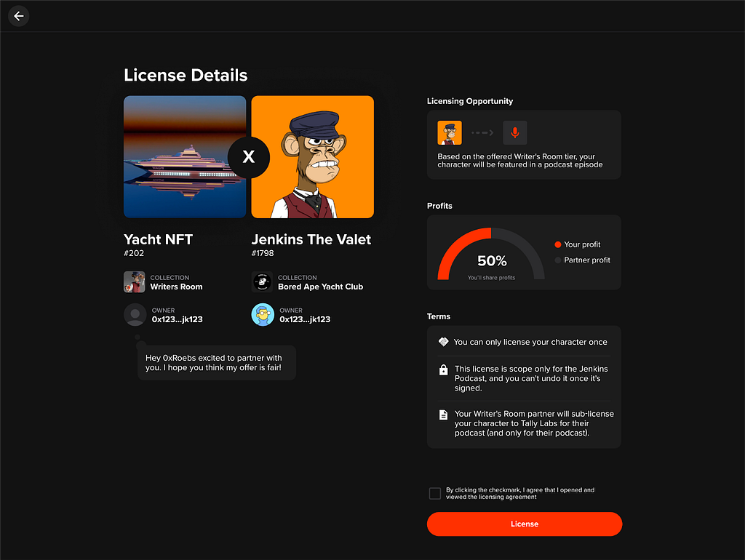Click the red Your profit legend dot
This screenshot has height=560, width=745.
[x=558, y=244]
